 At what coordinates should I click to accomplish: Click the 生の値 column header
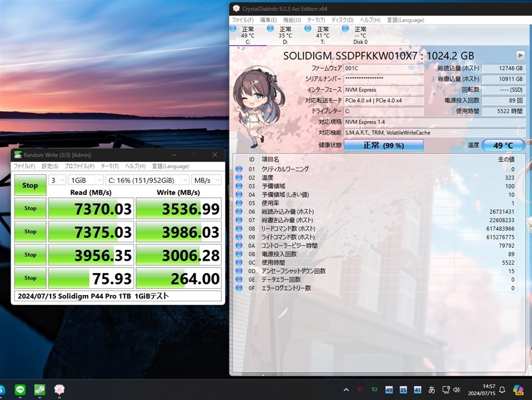[506, 159]
